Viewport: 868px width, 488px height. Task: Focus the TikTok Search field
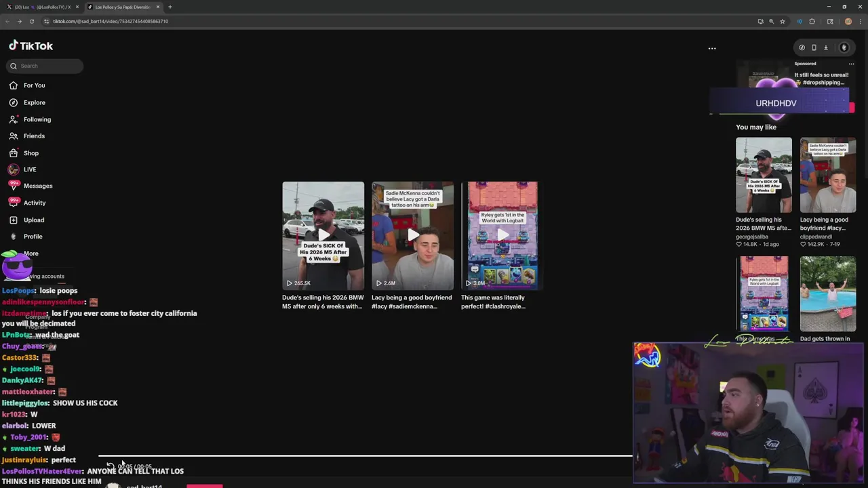(x=45, y=66)
